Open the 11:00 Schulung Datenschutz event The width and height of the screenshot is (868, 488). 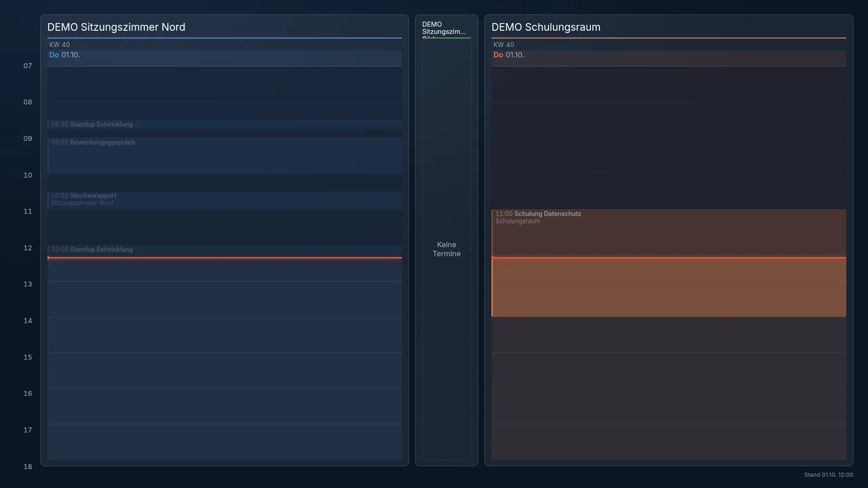click(668, 263)
